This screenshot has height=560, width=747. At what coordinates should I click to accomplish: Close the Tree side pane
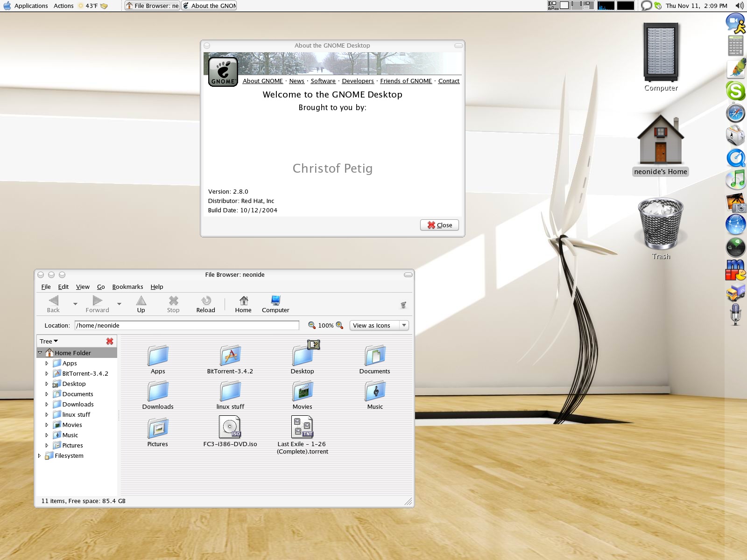pos(110,341)
